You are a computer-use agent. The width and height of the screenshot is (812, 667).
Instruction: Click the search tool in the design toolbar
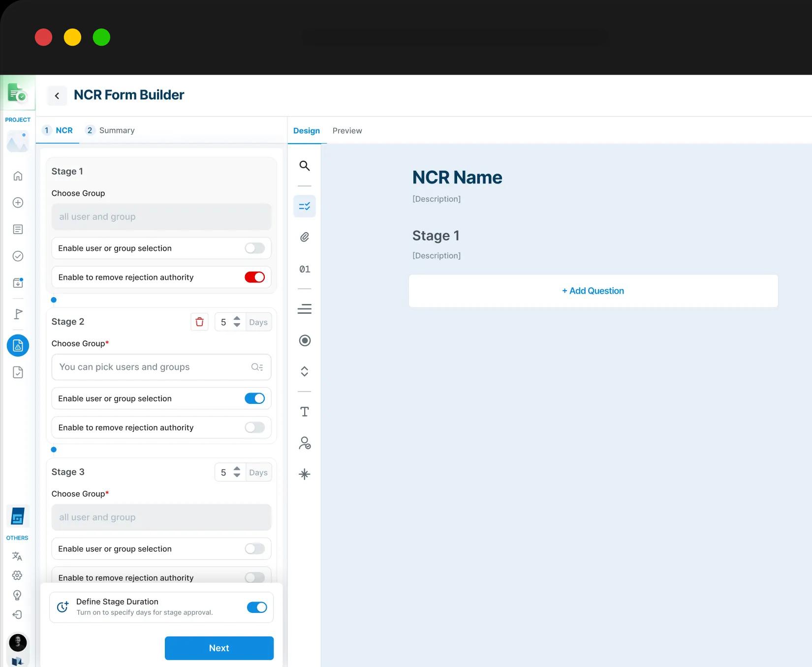point(305,166)
